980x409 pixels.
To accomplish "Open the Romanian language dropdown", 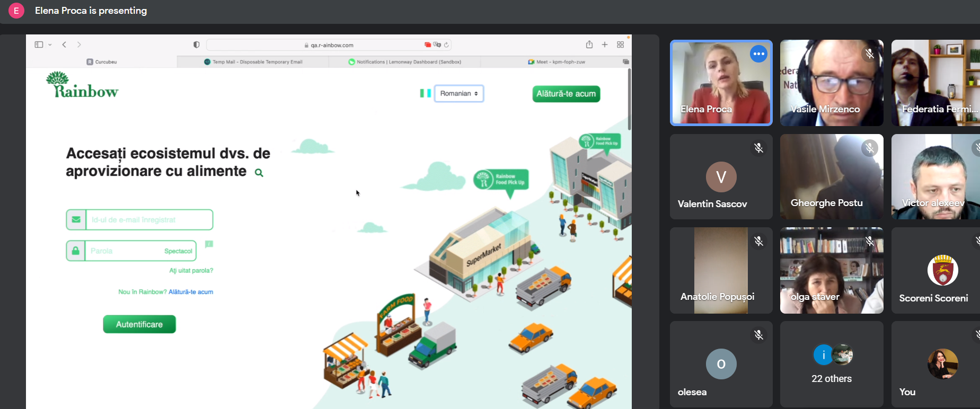I will 458,94.
